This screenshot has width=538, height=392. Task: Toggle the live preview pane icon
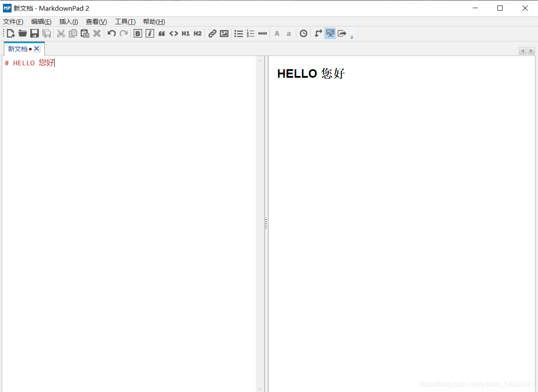tap(330, 33)
